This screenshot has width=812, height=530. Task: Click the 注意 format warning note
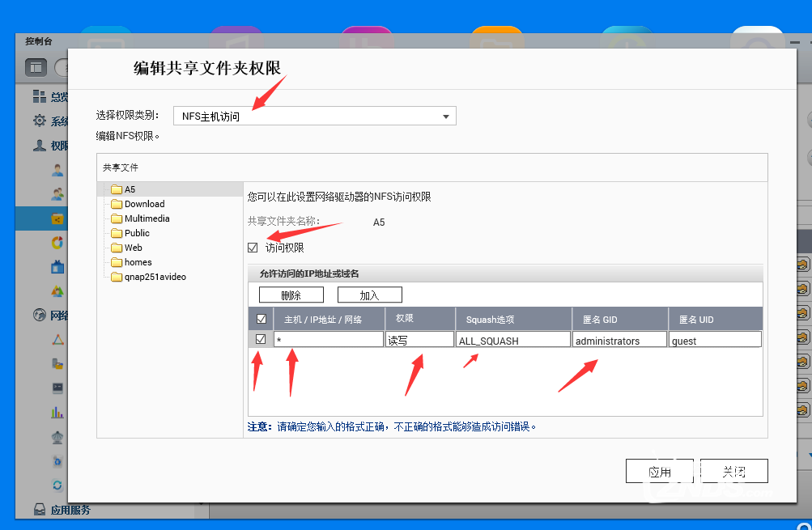[x=392, y=426]
